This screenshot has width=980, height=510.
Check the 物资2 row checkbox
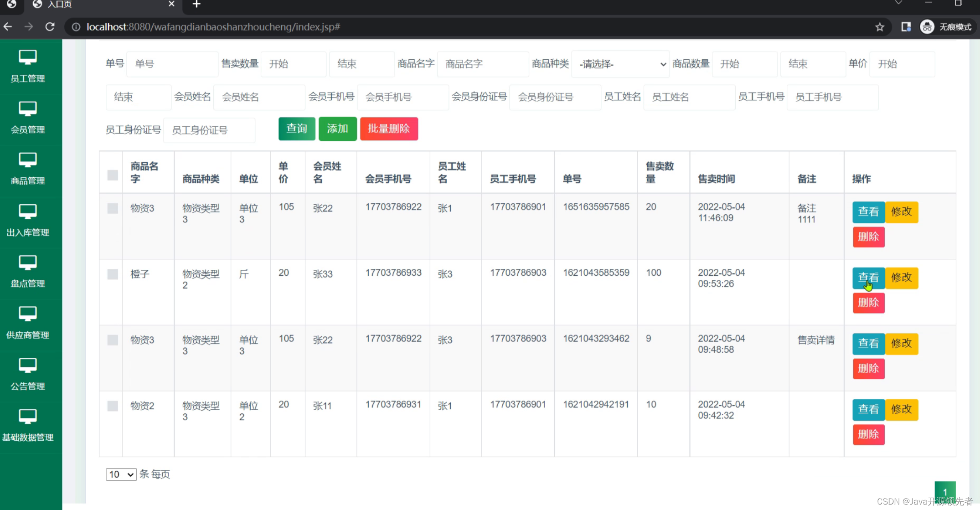[x=113, y=406]
